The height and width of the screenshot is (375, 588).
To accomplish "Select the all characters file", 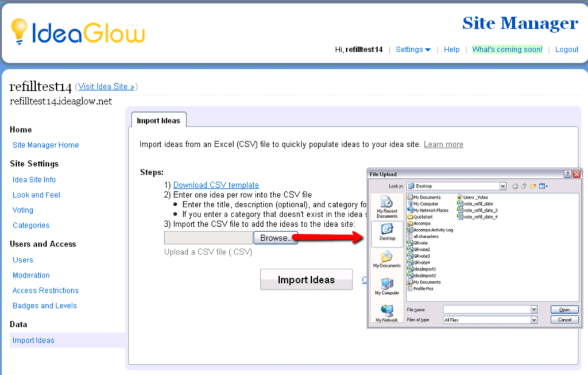I will coord(423,237).
